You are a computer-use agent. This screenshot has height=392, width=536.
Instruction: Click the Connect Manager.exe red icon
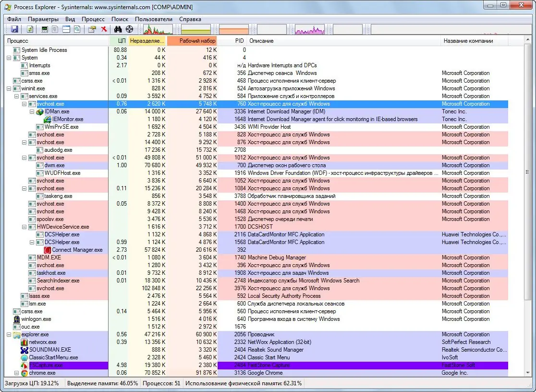tap(48, 250)
